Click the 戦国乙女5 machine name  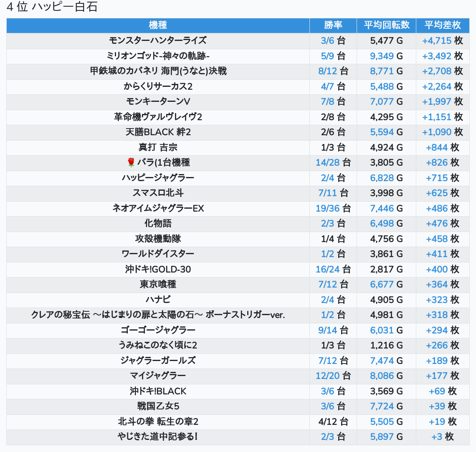(158, 407)
